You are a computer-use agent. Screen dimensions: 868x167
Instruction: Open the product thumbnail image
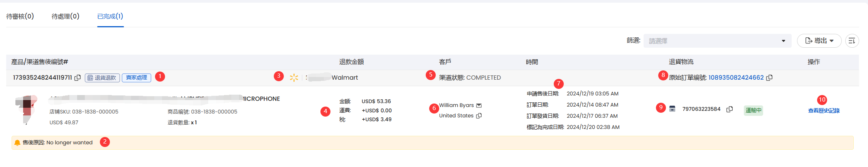tap(27, 110)
